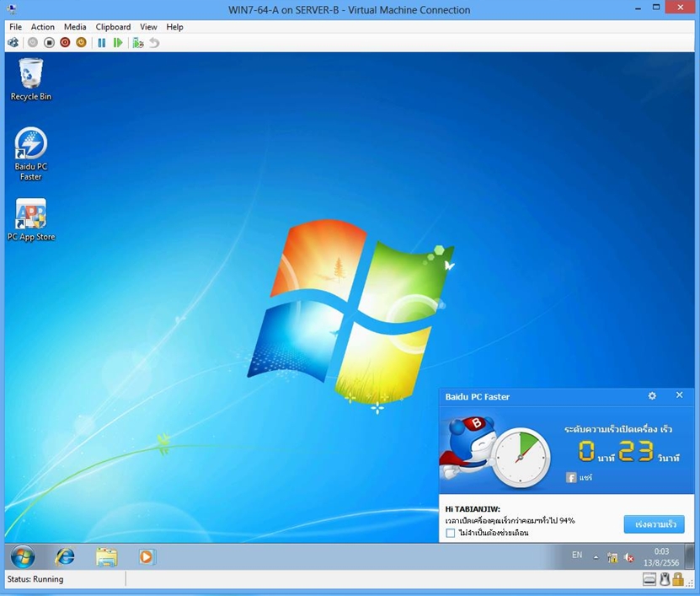Click the mouse icon in status bar
Viewport: 700px width, 596px height.
[665, 579]
